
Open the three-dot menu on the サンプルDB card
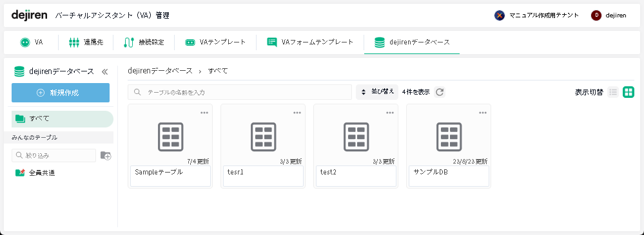483,113
